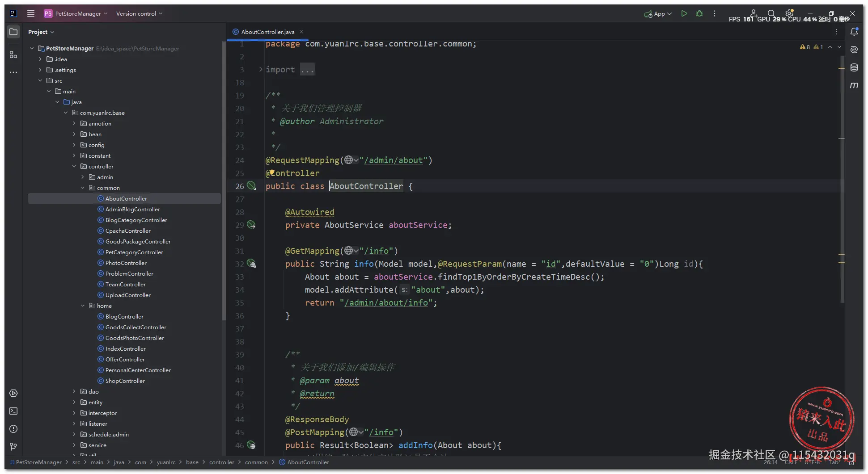Debug the App configuration
The image size is (868, 474).
(x=699, y=13)
